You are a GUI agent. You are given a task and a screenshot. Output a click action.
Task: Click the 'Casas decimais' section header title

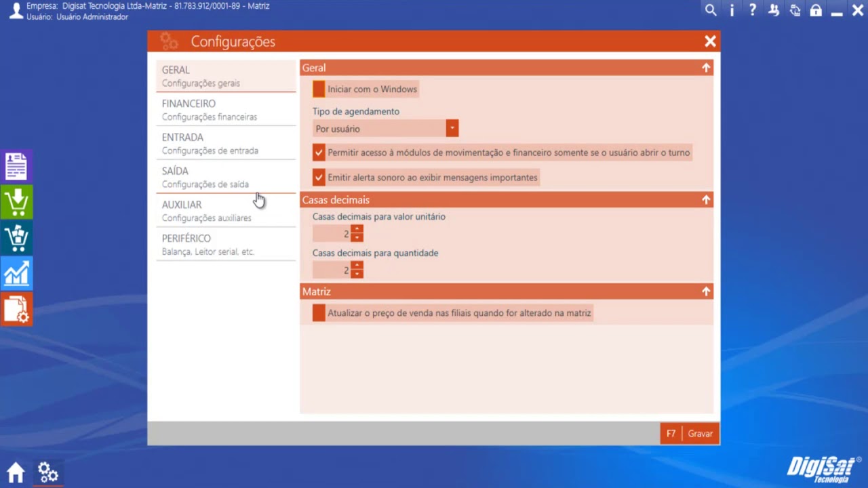pos(336,200)
